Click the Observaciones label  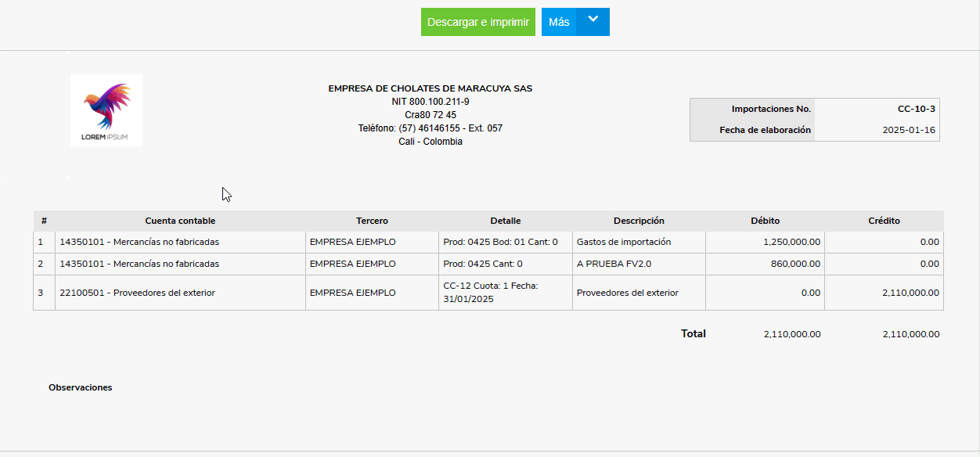pyautogui.click(x=80, y=387)
